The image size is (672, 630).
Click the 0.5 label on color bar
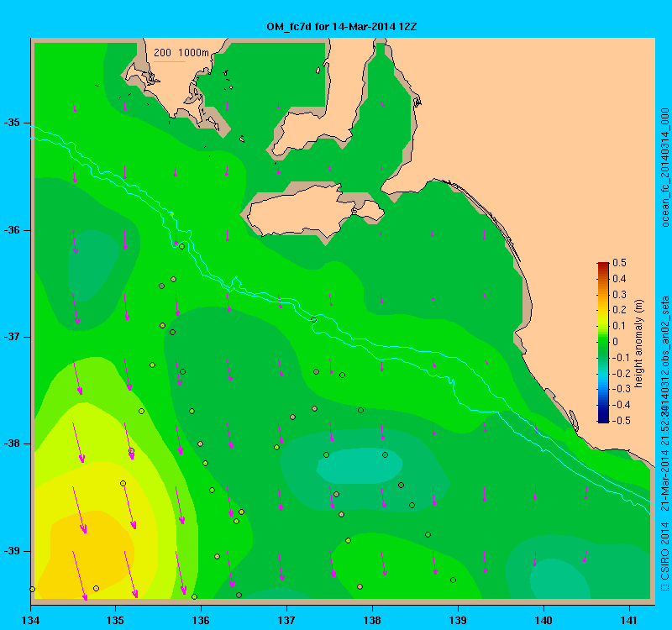coord(619,263)
